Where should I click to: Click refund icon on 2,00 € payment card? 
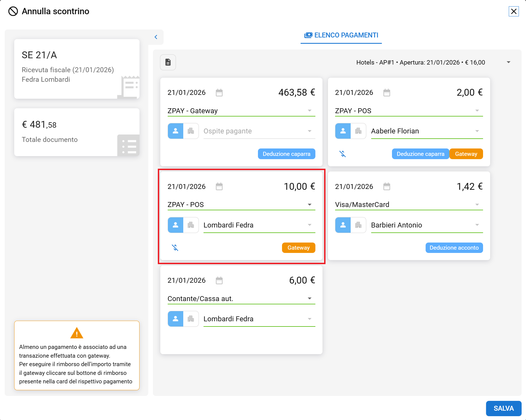(342, 154)
